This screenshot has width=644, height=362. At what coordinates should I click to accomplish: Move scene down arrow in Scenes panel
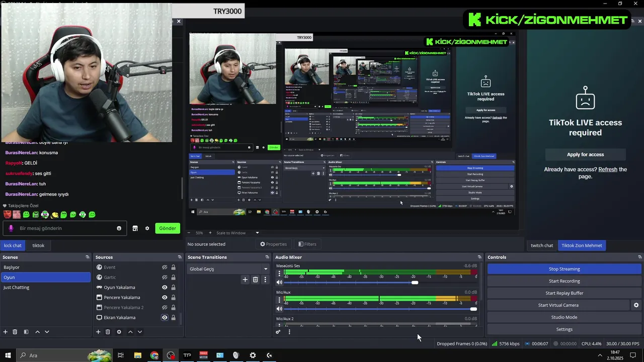click(47, 332)
